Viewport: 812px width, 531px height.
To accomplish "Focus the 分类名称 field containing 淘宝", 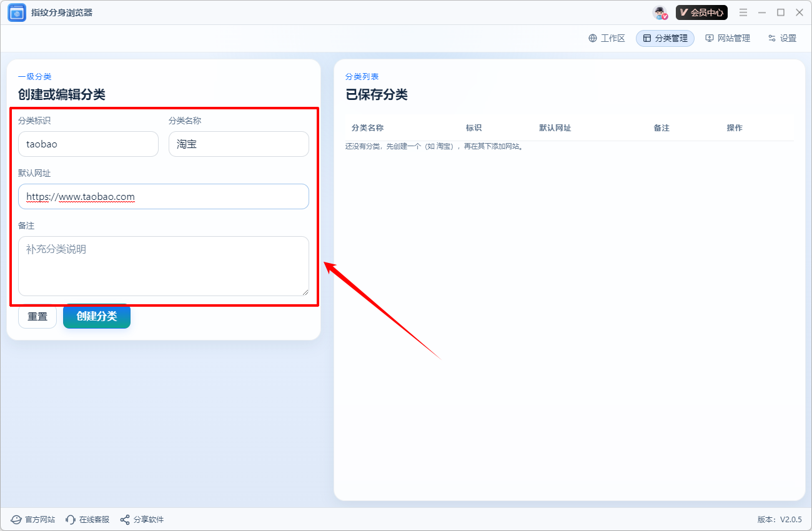I will [x=239, y=144].
